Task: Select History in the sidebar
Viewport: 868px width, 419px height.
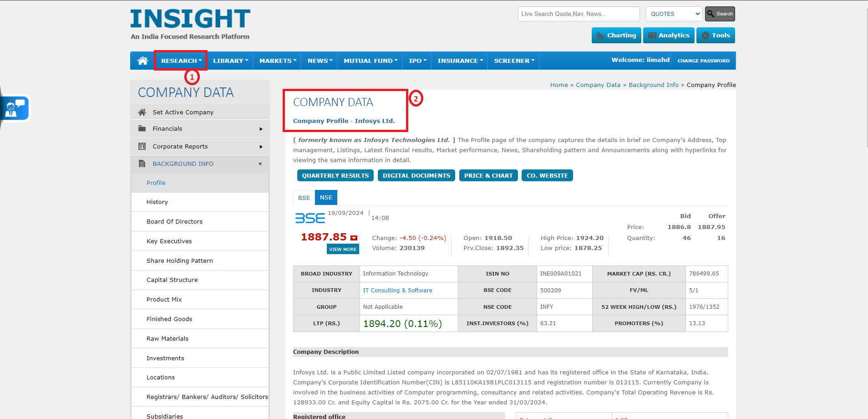Action: point(200,202)
